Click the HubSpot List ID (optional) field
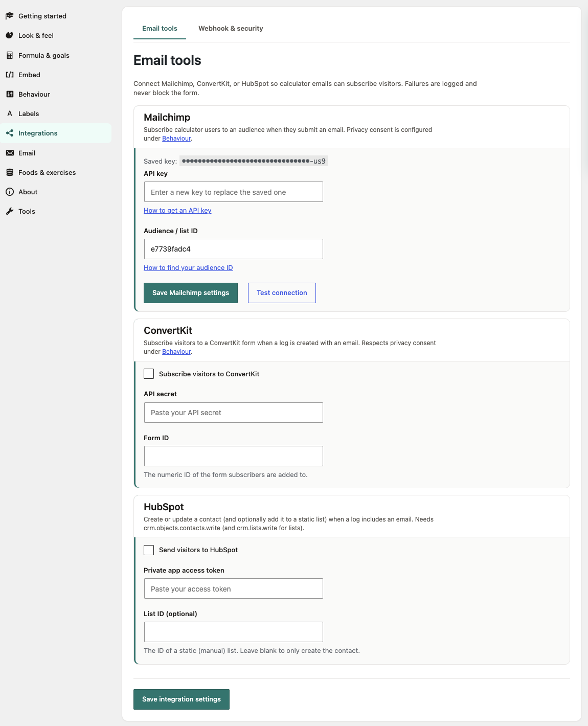588x726 pixels. point(234,632)
